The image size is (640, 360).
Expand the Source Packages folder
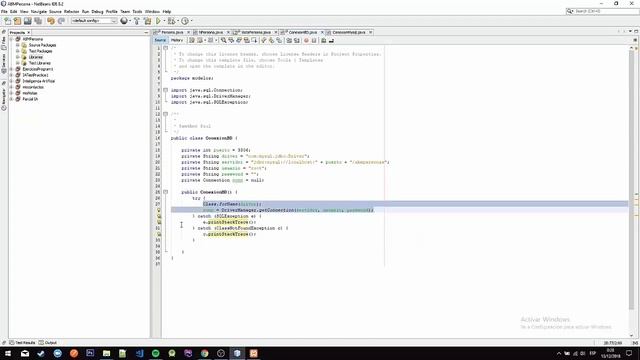[18, 45]
